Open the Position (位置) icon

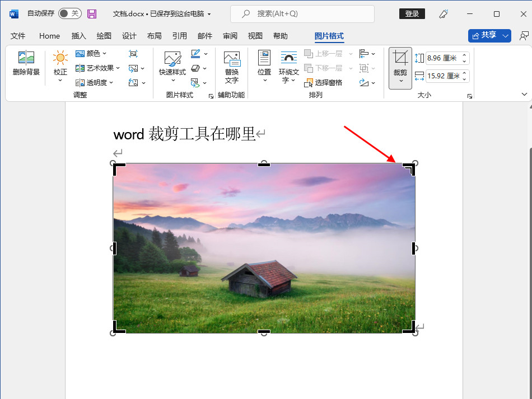[x=264, y=58]
